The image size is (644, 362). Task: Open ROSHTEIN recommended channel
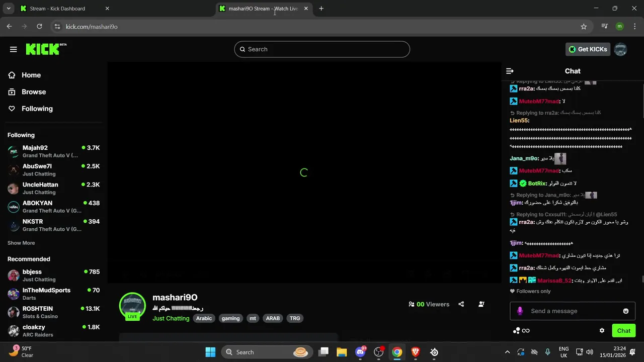[53, 312]
